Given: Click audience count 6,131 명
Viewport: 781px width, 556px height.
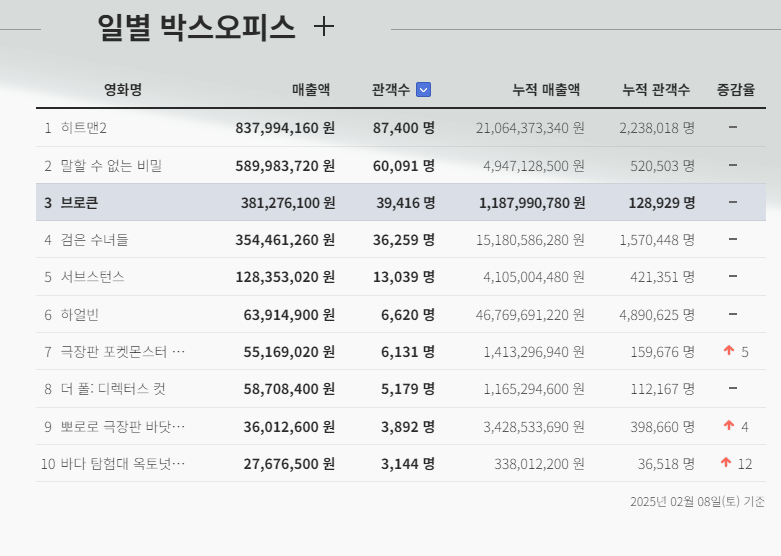Looking at the screenshot, I should point(408,352).
